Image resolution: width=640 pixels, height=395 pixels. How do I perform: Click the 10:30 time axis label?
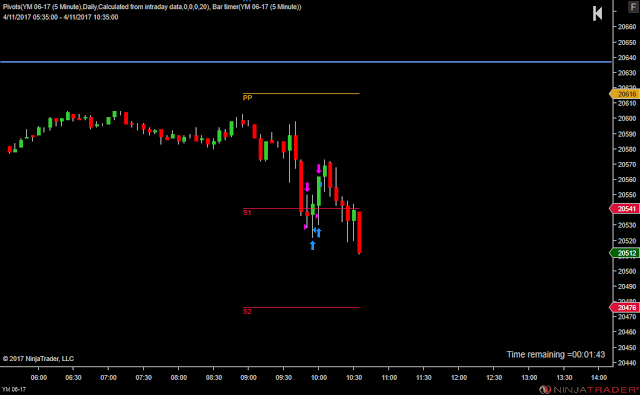coord(354,377)
